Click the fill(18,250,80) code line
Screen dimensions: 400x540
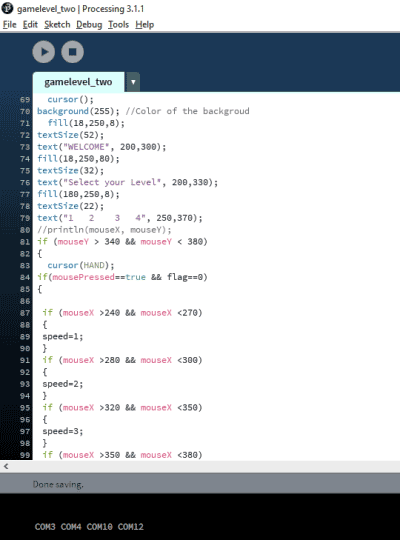(x=79, y=159)
